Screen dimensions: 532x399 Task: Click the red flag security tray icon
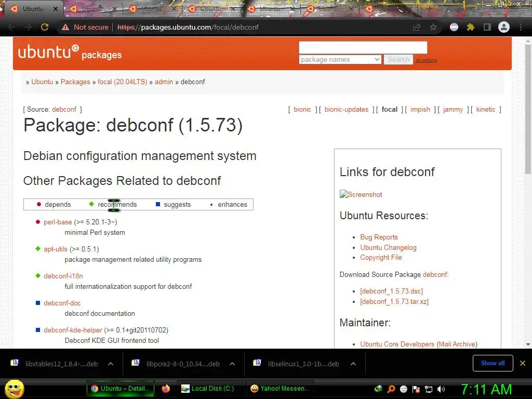click(416, 389)
